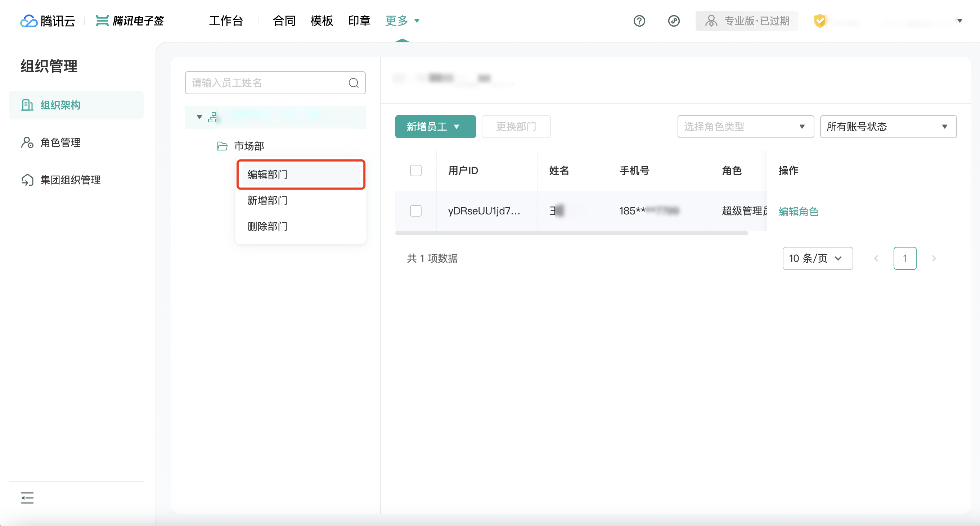Open the account dropdown arrow at top right
The width and height of the screenshot is (980, 526).
(x=959, y=21)
